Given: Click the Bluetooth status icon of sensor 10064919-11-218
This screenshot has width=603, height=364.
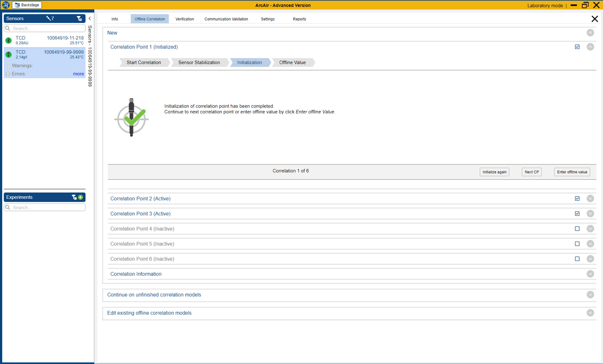Looking at the screenshot, I should (8, 41).
